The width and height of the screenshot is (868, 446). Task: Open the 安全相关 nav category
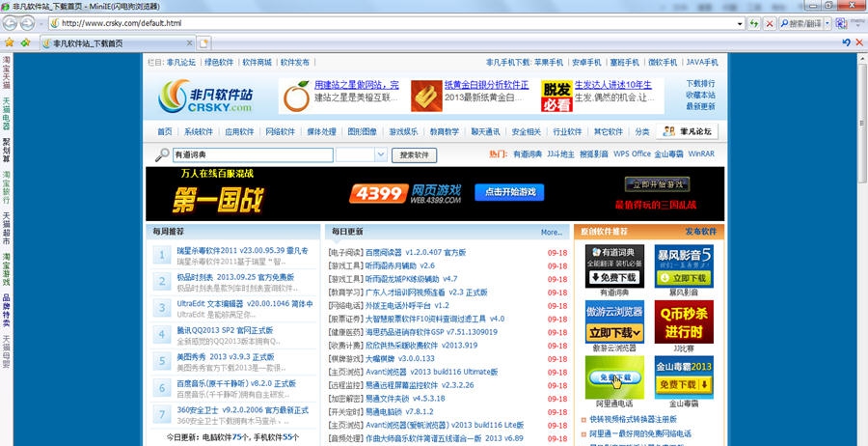coord(526,132)
